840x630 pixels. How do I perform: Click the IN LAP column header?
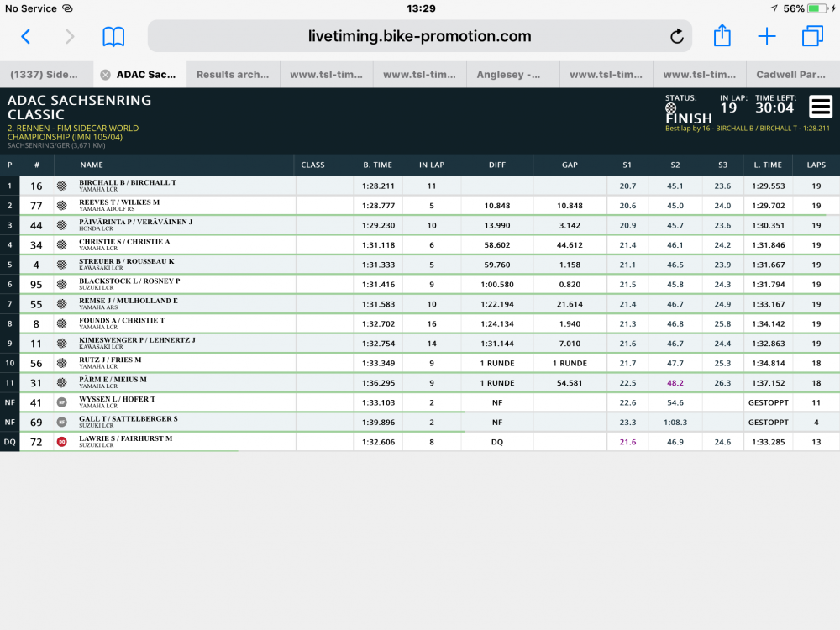pyautogui.click(x=432, y=165)
